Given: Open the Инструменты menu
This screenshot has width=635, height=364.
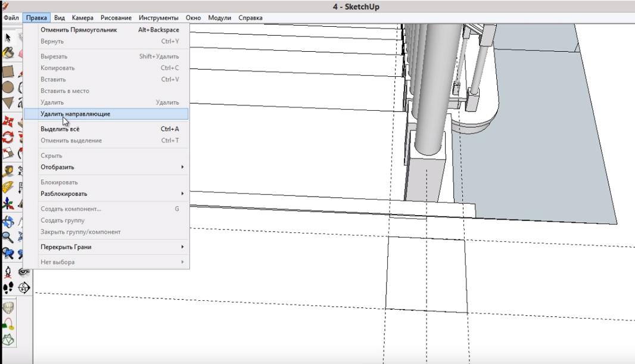Looking at the screenshot, I should [x=158, y=18].
